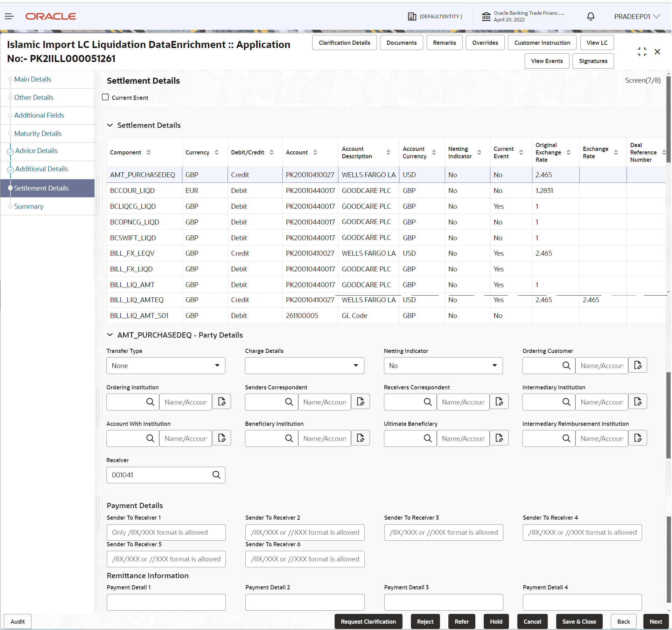Open the navigation hamburger menu

click(x=9, y=16)
